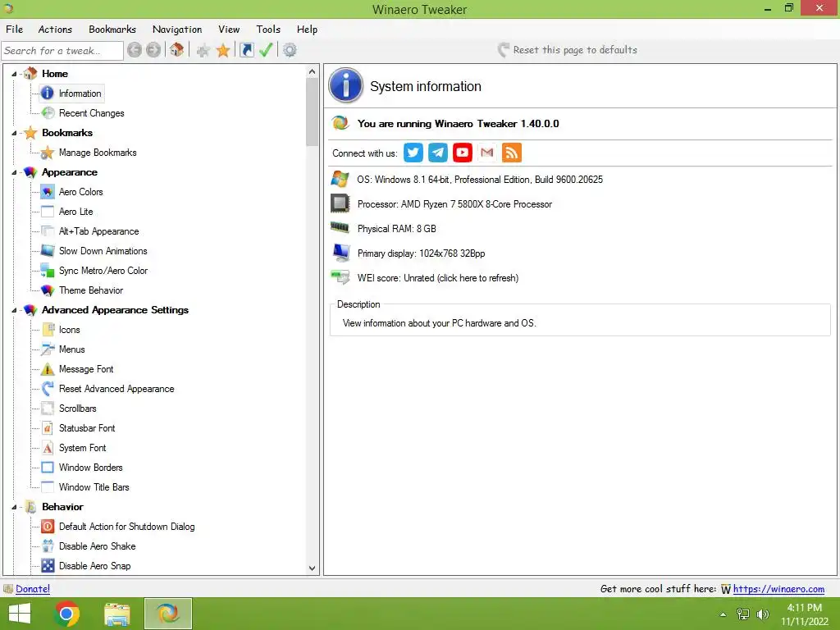This screenshot has width=840, height=630.
Task: Select Statusbar Font tree item
Action: click(x=87, y=428)
